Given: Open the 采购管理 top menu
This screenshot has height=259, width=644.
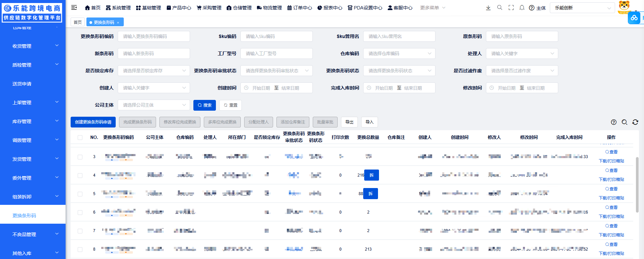Looking at the screenshot, I should (x=209, y=8).
